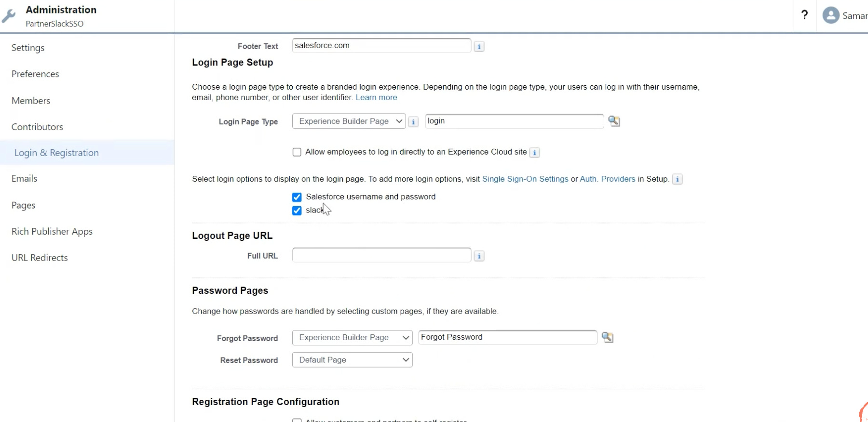Open the help question mark icon
The width and height of the screenshot is (868, 422).
(x=804, y=15)
